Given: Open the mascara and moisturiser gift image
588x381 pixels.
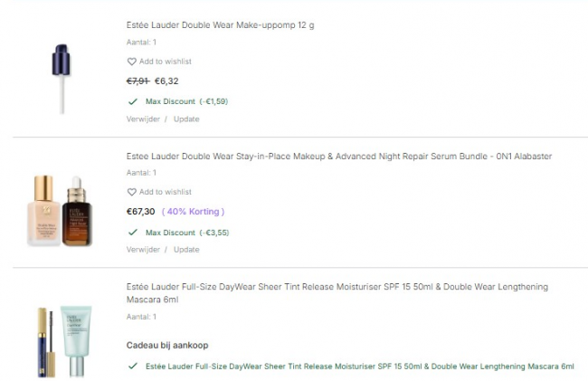Looking at the screenshot, I should [x=62, y=340].
